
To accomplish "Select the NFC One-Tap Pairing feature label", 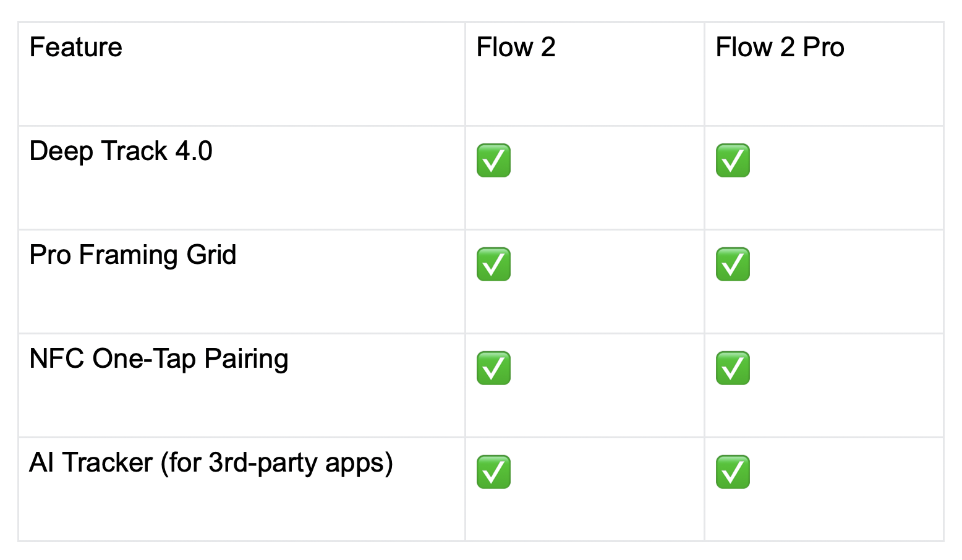I will (159, 359).
